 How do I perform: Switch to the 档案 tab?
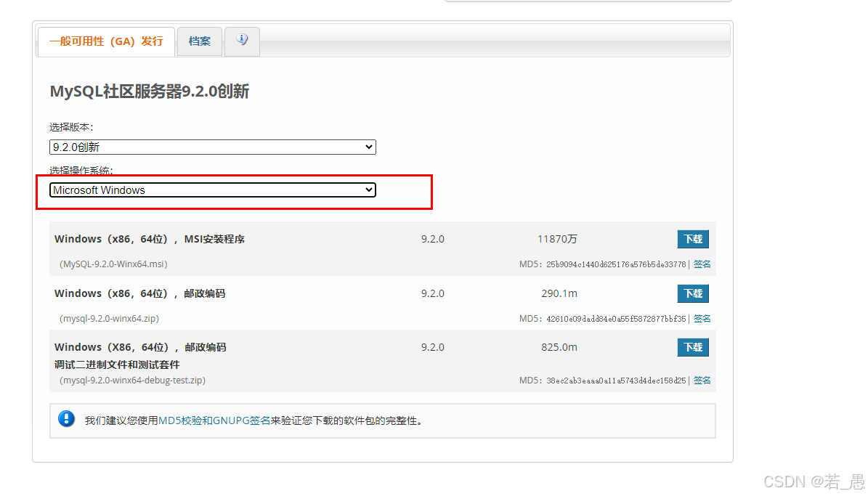click(199, 41)
